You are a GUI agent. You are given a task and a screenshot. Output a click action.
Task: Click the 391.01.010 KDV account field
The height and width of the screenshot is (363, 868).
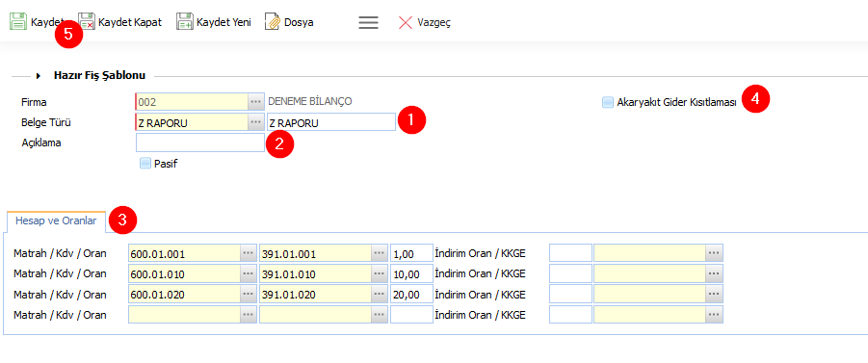[316, 273]
